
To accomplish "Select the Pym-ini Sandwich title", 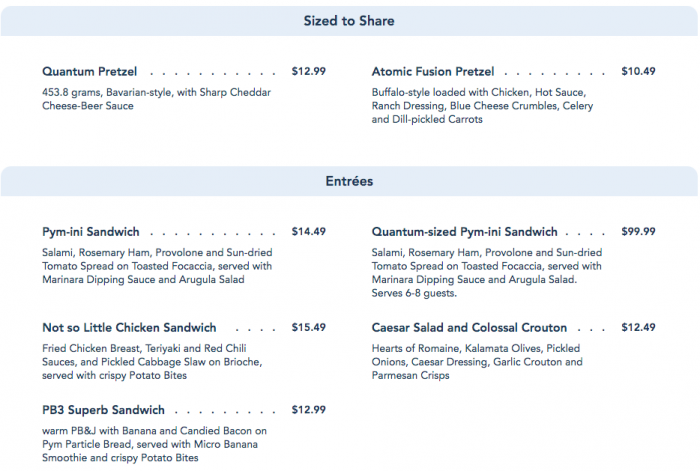I will tap(91, 232).
